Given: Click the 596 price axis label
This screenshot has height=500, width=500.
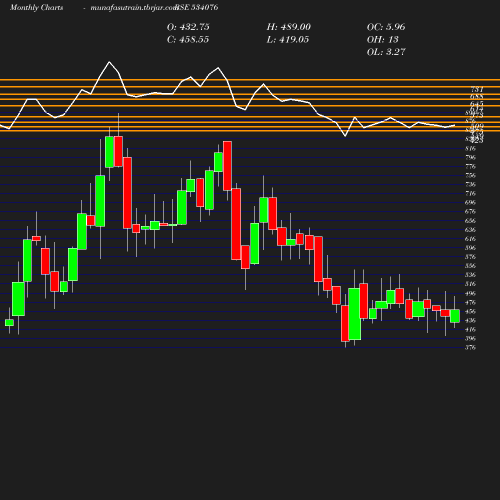Looking at the screenshot, I should point(470,248).
